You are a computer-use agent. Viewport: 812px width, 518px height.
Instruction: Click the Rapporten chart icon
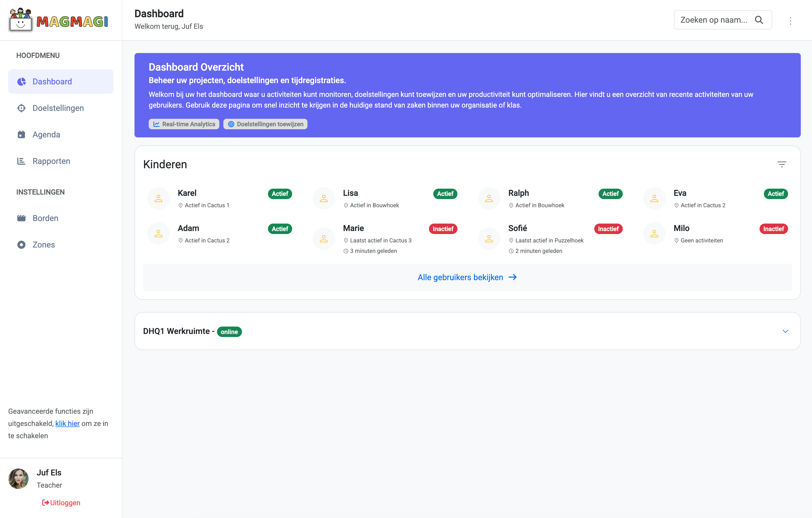21,161
